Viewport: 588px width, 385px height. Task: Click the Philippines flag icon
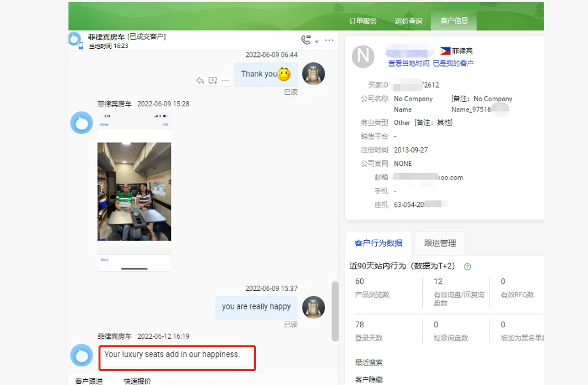tap(445, 51)
